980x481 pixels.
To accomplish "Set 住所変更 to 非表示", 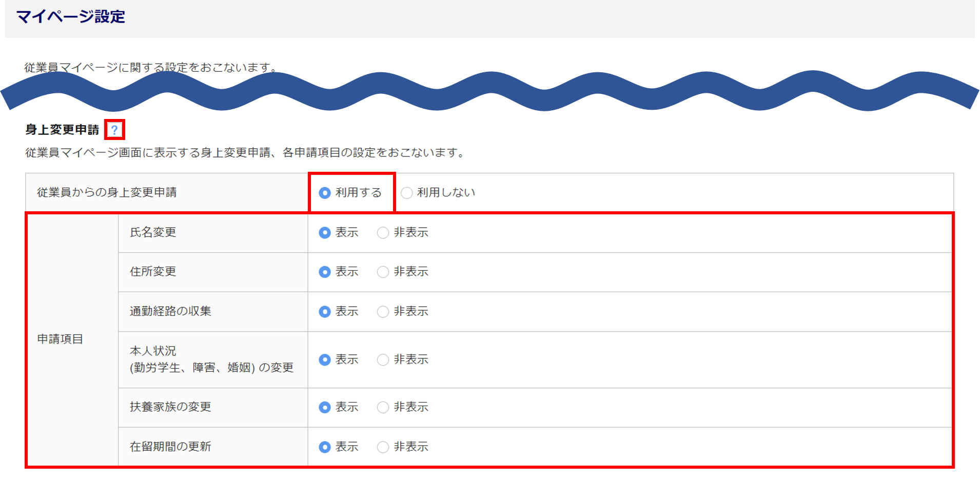I will pos(383,272).
